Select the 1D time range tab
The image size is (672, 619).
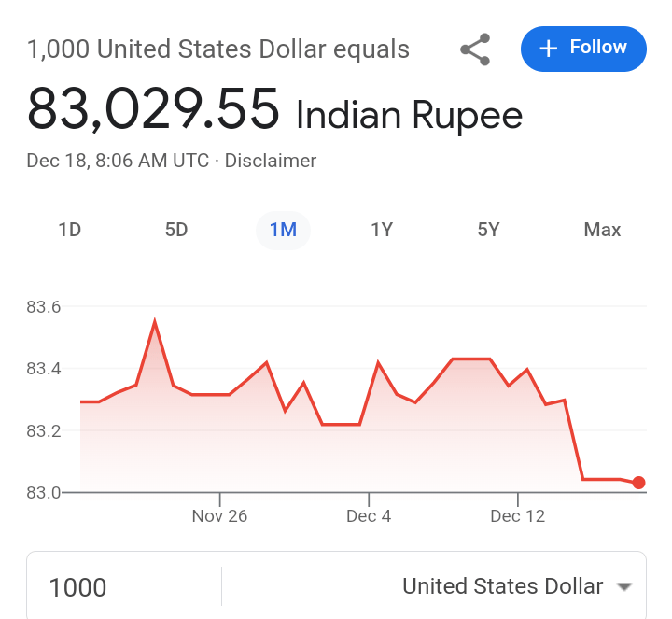70,230
